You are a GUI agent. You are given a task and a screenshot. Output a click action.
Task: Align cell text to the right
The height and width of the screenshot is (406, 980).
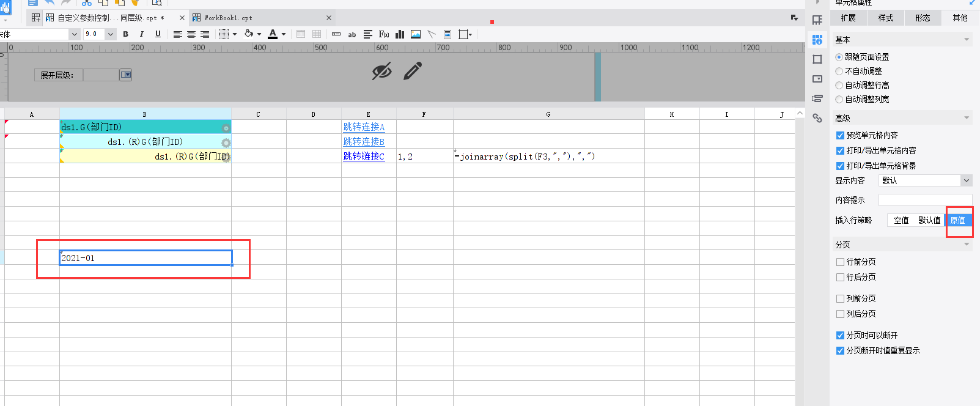point(205,34)
